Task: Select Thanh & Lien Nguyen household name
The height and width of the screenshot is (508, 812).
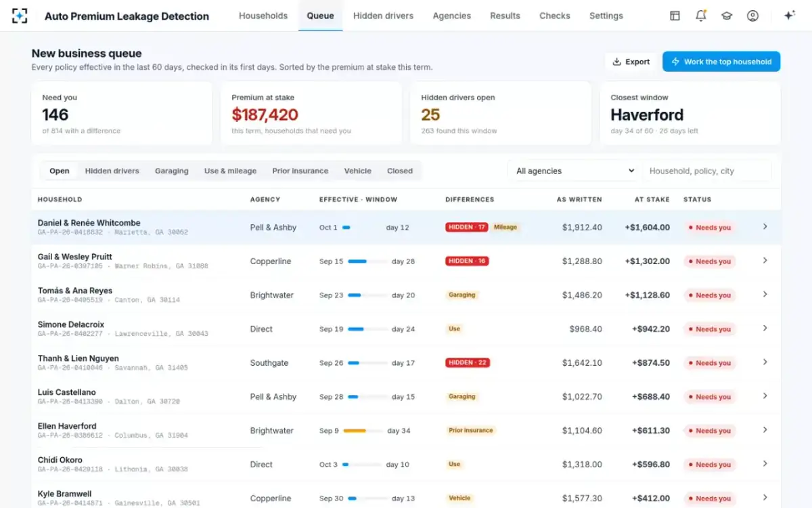Action: [x=78, y=358]
